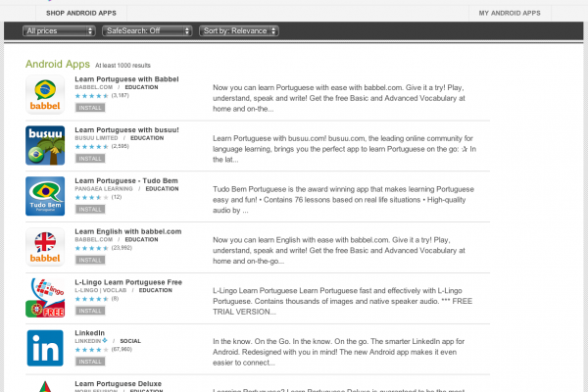Open the All prices dropdown

tap(59, 30)
